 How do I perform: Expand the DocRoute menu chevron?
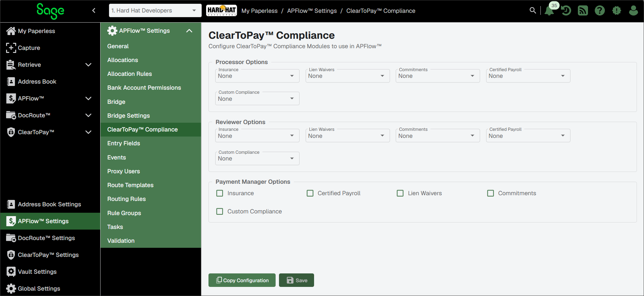coord(88,115)
